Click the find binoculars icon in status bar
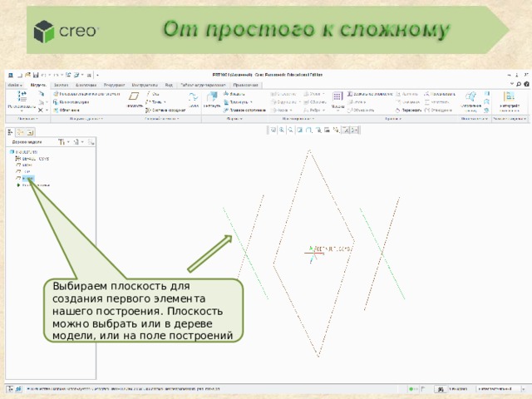The width and height of the screenshot is (532, 399). point(441,389)
